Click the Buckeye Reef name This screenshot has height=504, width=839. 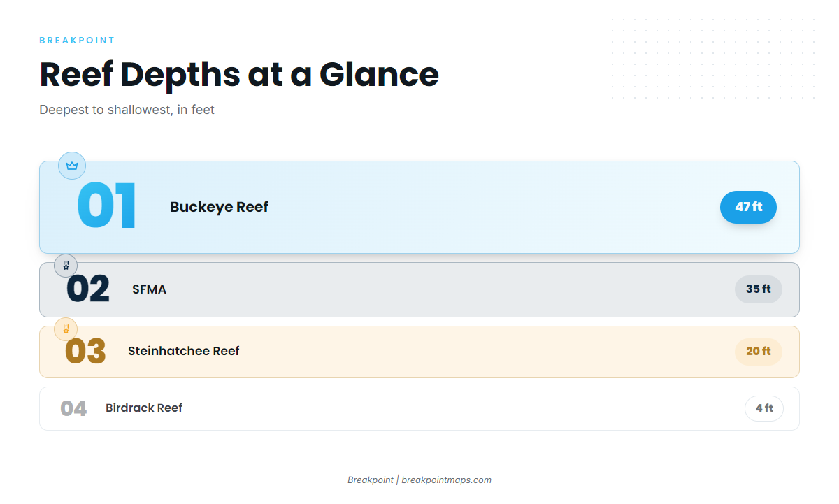(219, 207)
